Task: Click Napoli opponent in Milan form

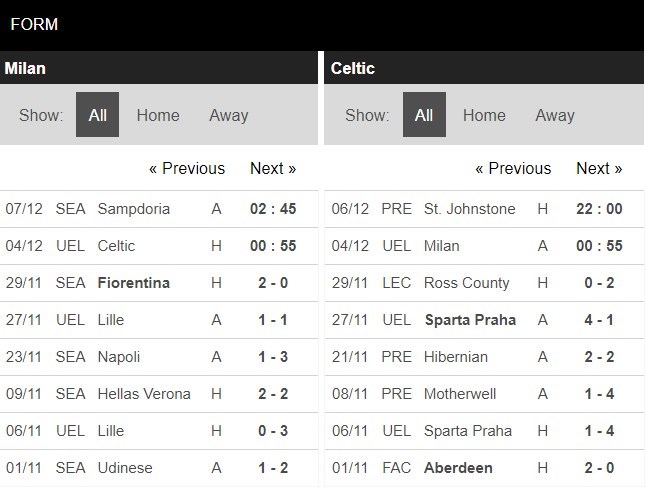Action: click(119, 357)
